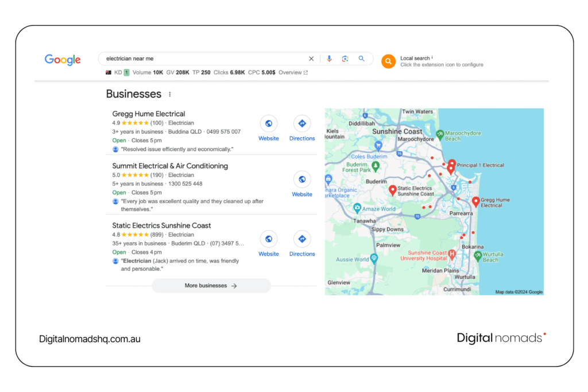This screenshot has height=392, width=588.
Task: Click the Volume 10K metric
Action: 148,72
